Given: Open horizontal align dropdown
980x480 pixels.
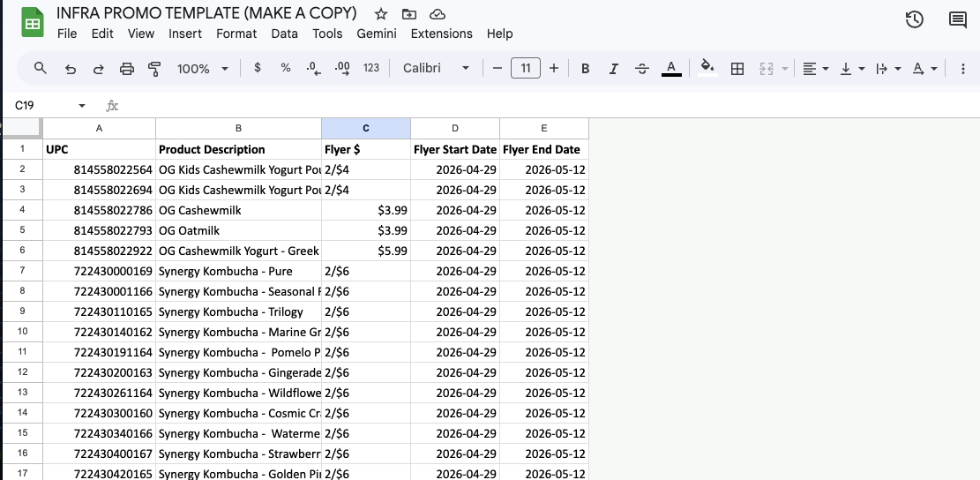Looking at the screenshot, I should tap(816, 69).
